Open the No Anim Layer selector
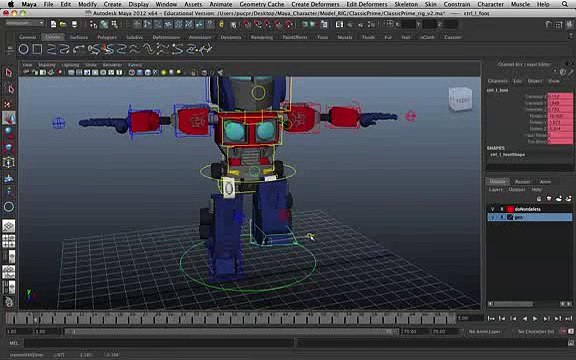The height and width of the screenshot is (360, 576). [x=485, y=332]
